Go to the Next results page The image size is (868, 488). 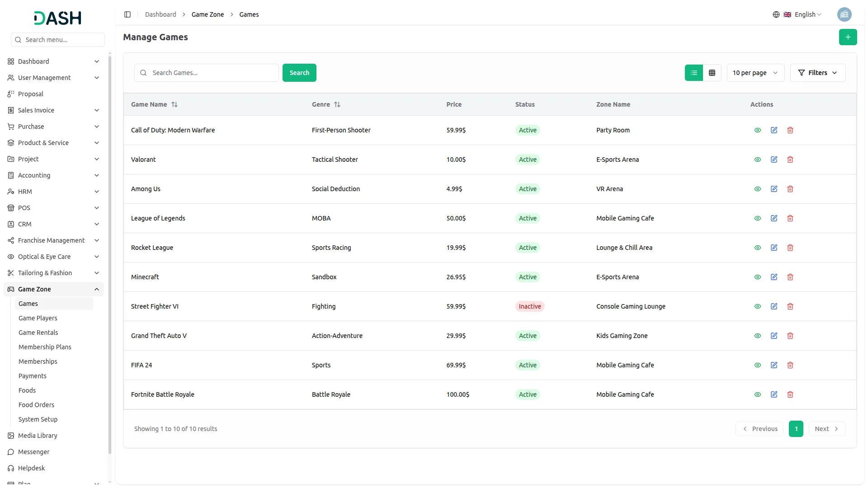(826, 429)
